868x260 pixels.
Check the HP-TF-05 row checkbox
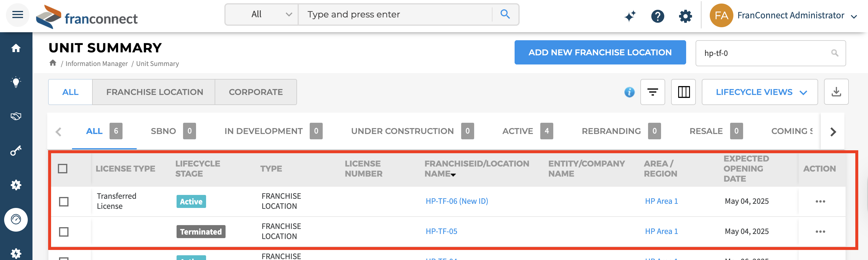[x=64, y=232]
